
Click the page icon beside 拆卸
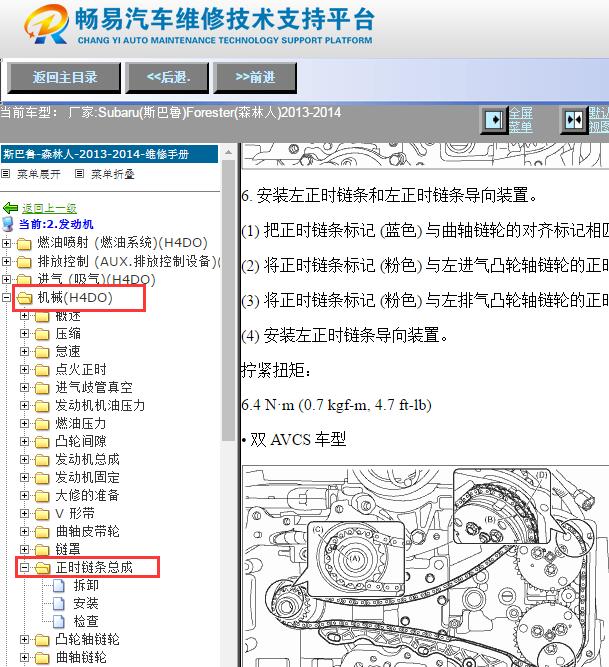click(x=59, y=586)
